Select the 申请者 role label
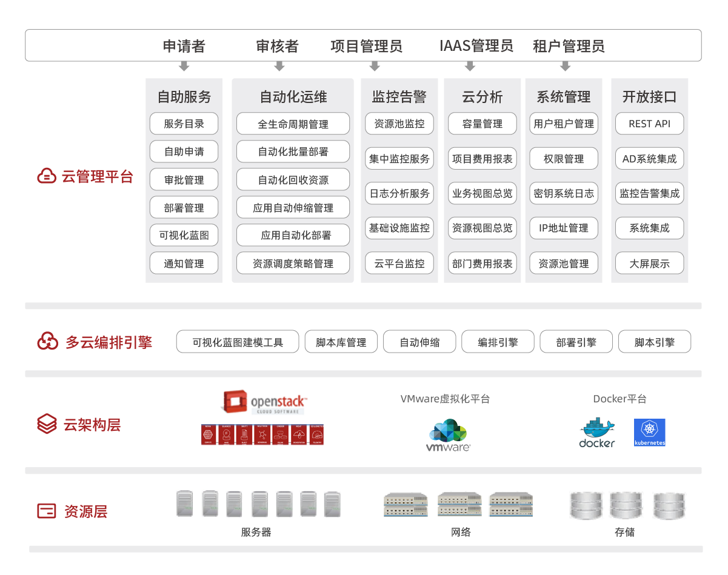728x575 pixels. (183, 45)
